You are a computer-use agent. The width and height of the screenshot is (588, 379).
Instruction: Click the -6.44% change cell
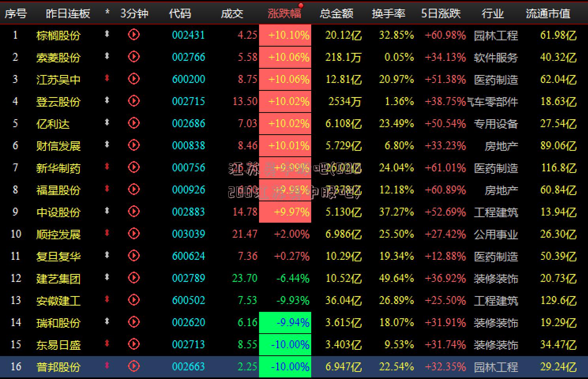click(x=293, y=278)
